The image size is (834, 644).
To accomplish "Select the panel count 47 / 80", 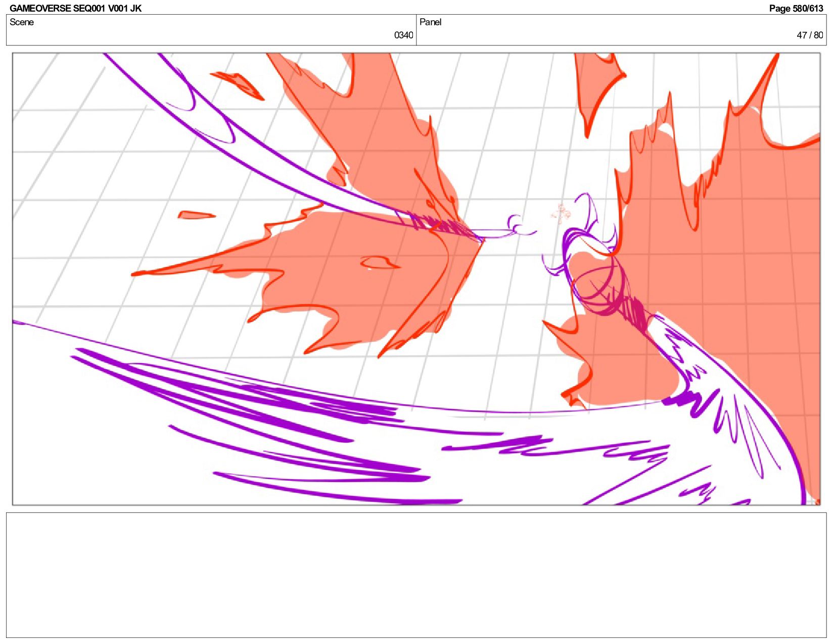I will pyautogui.click(x=810, y=35).
